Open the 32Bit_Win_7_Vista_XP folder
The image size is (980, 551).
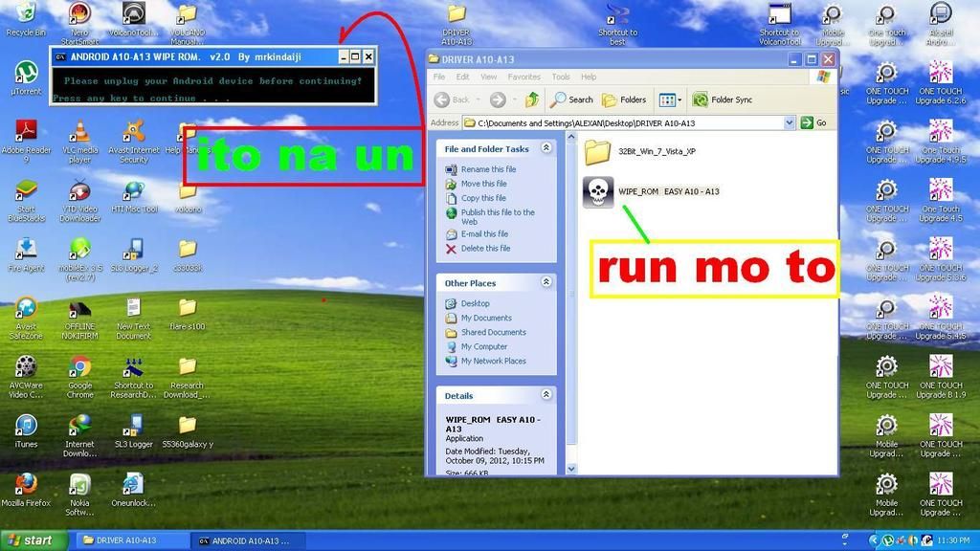tap(597, 151)
